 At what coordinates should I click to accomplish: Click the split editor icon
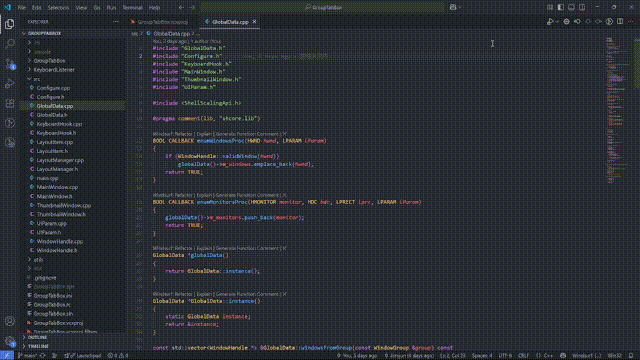coord(620,22)
